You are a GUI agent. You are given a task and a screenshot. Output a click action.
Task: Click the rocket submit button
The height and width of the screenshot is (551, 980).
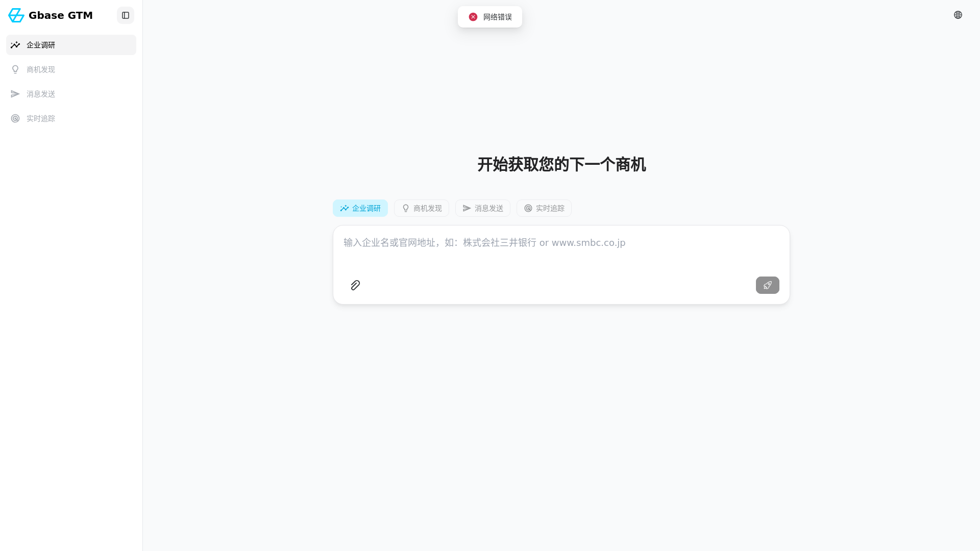(768, 285)
